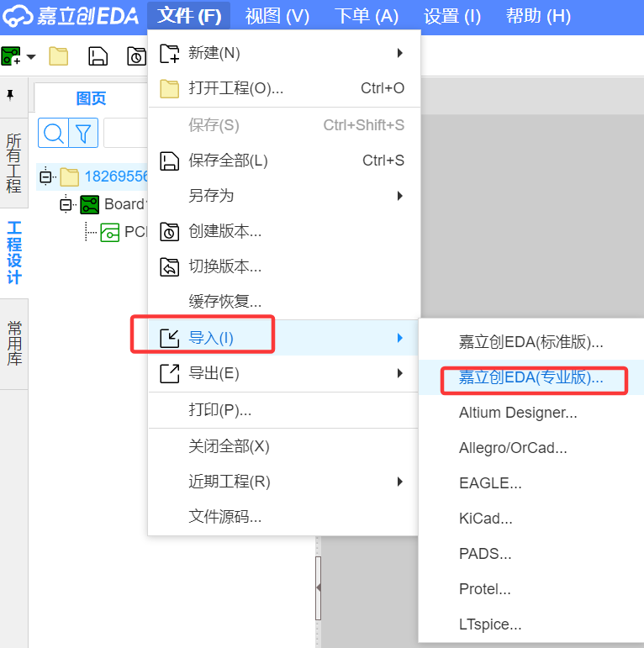644x648 pixels.
Task: Open the 文件 (F) menu
Action: click(x=189, y=16)
